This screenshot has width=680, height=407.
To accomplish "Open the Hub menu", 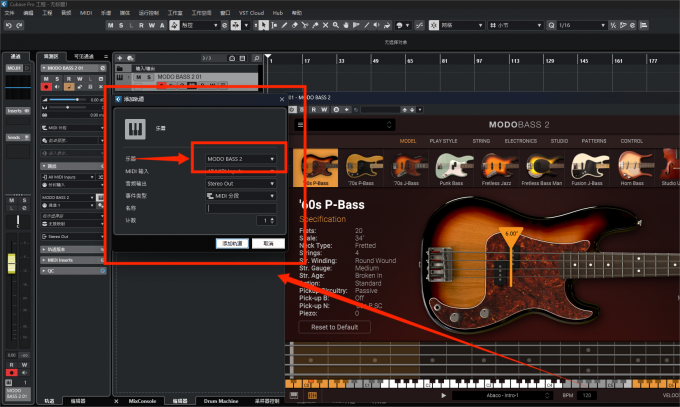I will point(278,13).
